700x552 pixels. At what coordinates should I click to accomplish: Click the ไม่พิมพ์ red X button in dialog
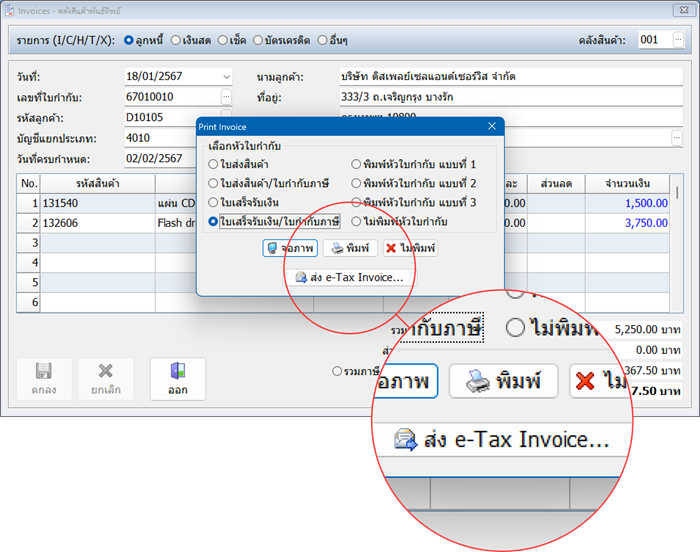pyautogui.click(x=410, y=248)
